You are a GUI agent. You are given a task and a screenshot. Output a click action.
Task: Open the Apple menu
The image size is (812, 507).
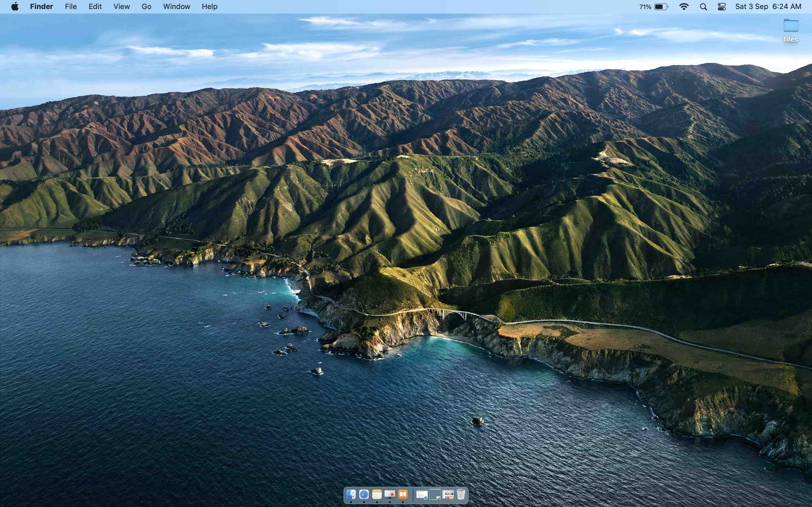(15, 7)
